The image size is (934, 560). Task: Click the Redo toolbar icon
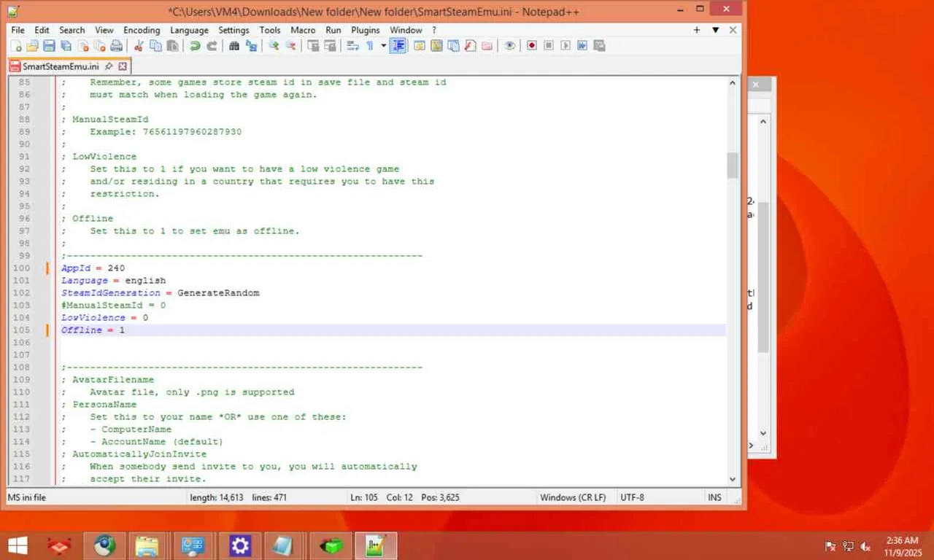coord(212,46)
